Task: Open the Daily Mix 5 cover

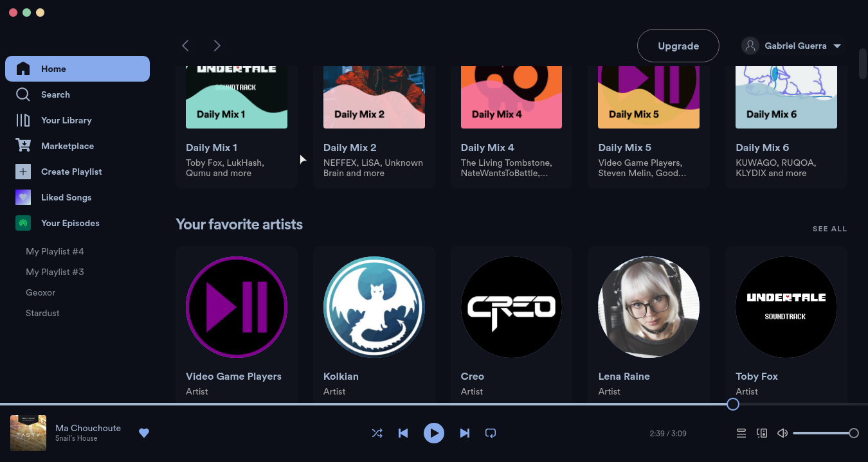Action: 649,97
